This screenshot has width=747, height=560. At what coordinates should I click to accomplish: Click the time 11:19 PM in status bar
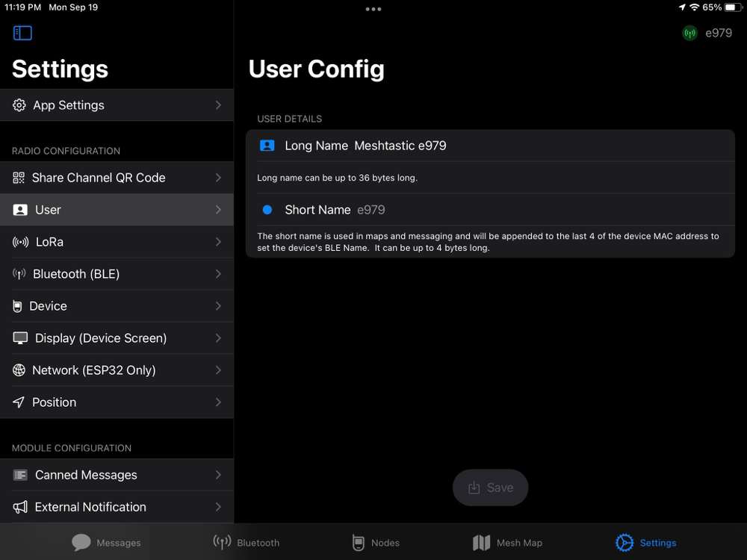click(23, 7)
